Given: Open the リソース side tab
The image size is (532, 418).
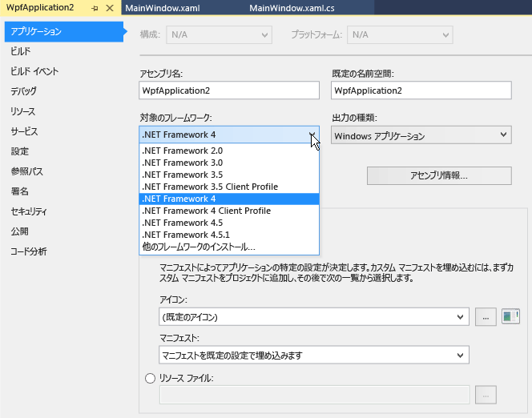Looking at the screenshot, I should tap(22, 111).
